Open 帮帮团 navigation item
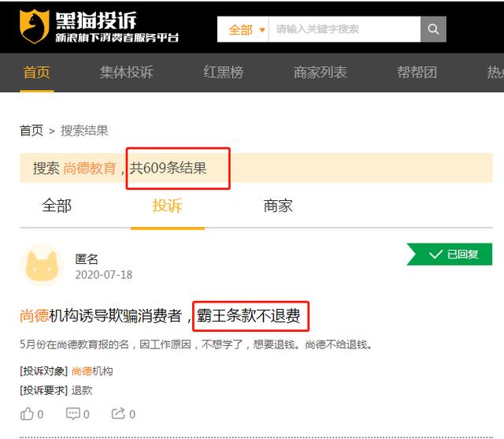Image resolution: width=504 pixels, height=439 pixels. pos(417,72)
